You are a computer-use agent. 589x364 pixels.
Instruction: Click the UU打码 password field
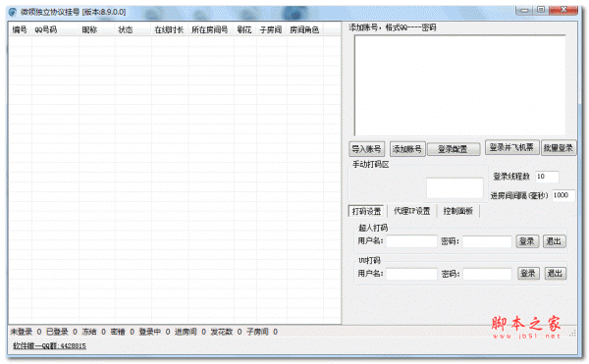pyautogui.click(x=487, y=274)
